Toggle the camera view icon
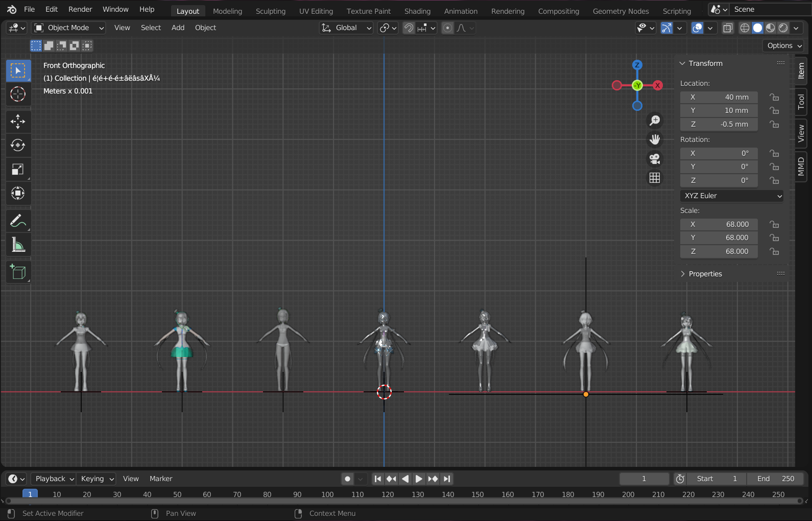Viewport: 812px width, 521px height. click(655, 159)
